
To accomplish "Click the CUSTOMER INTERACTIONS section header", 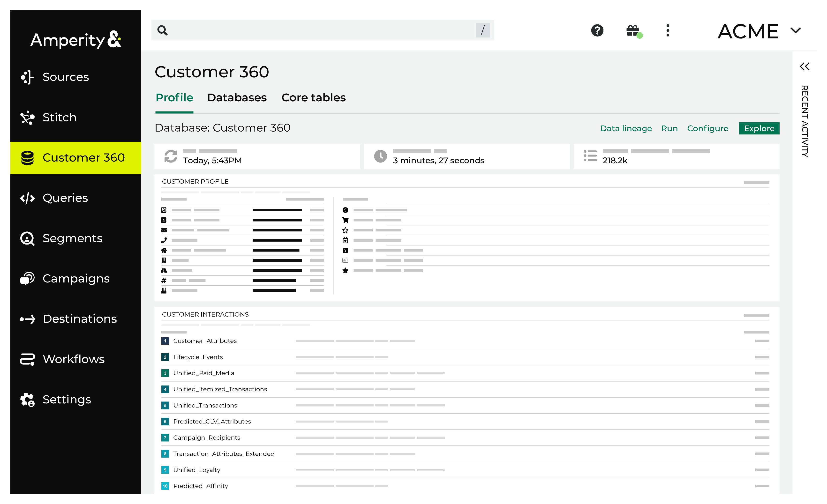I will (x=205, y=314).
